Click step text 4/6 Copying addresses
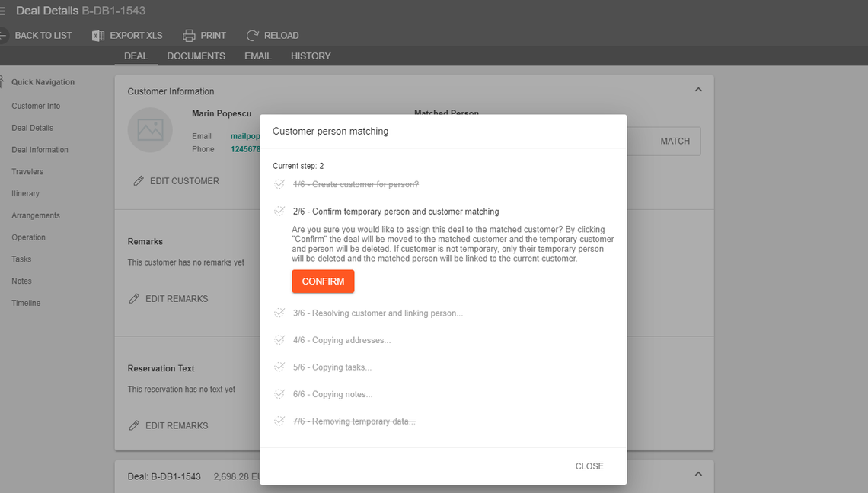Image resolution: width=868 pixels, height=493 pixels. tap(342, 340)
